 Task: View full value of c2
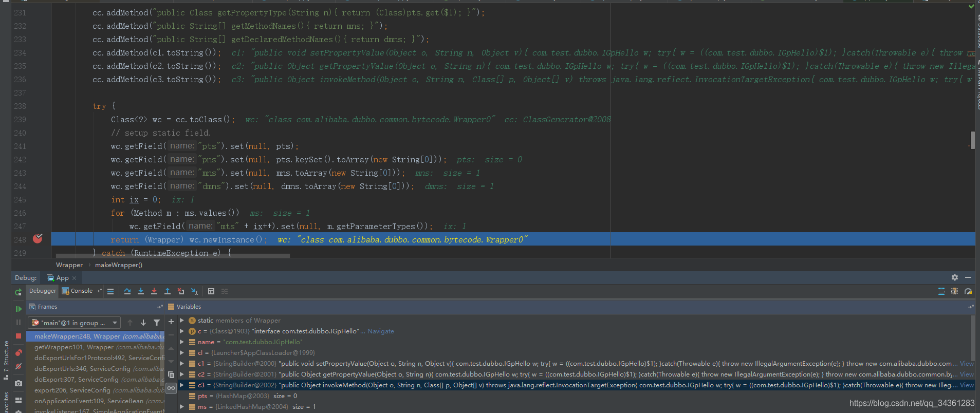coord(967,374)
